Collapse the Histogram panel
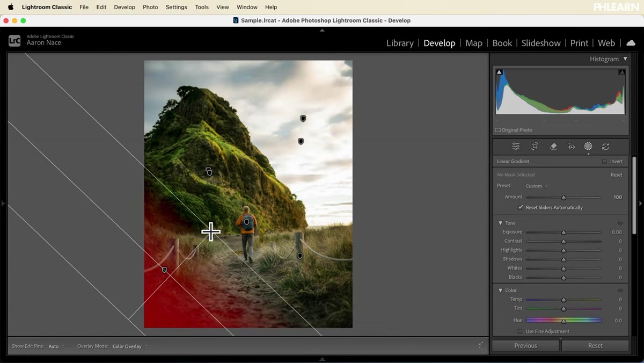 [625, 59]
